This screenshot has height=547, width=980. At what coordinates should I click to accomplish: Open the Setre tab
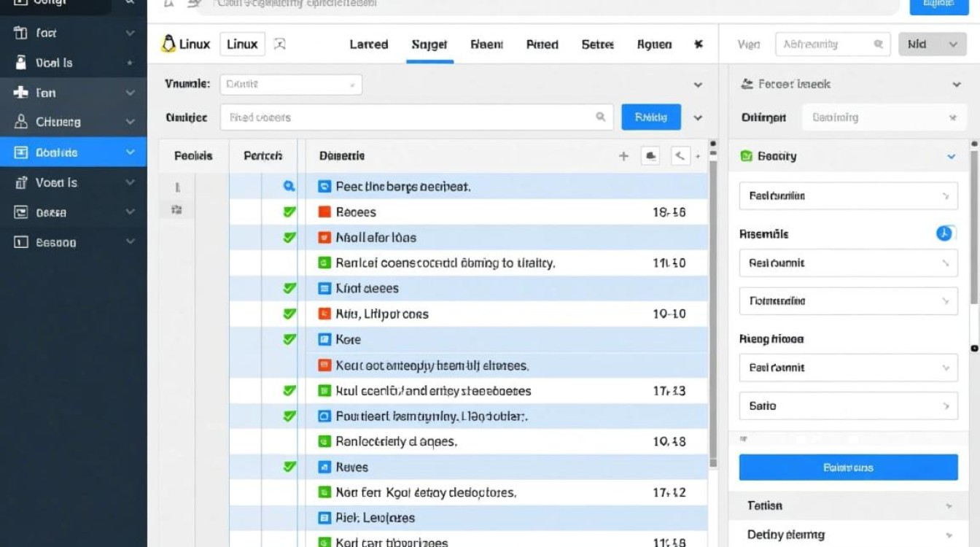[597, 44]
